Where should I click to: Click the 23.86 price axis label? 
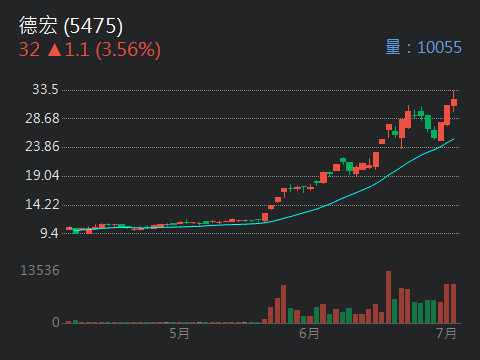[x=42, y=146]
